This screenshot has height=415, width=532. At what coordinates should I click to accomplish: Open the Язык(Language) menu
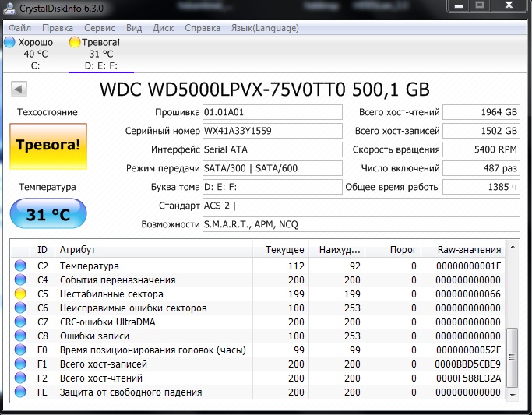(265, 28)
